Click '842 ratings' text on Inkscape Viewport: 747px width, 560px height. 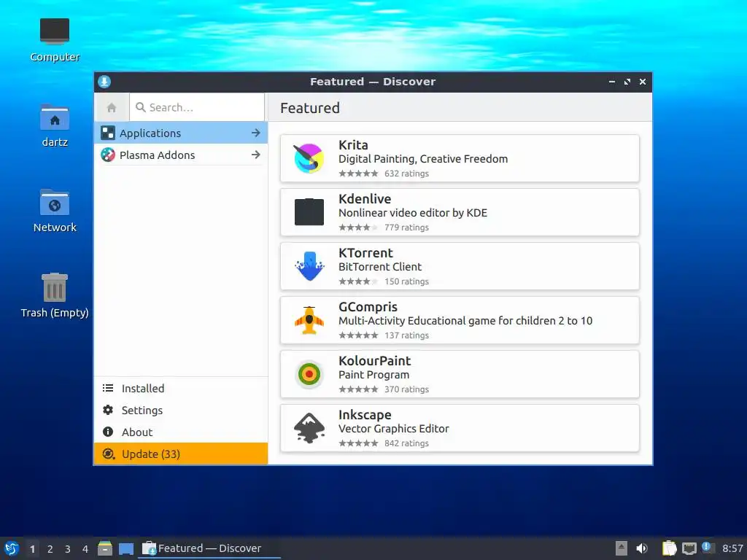tap(406, 443)
